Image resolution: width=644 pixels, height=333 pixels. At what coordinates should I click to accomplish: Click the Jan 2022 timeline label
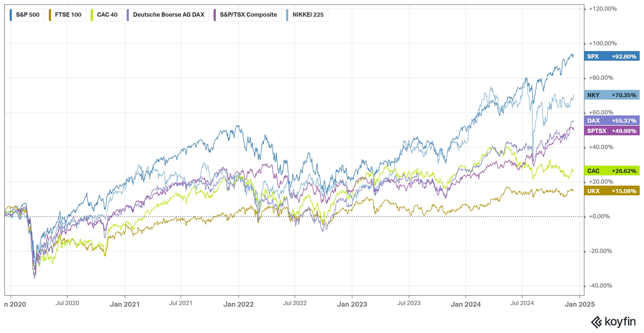click(238, 304)
